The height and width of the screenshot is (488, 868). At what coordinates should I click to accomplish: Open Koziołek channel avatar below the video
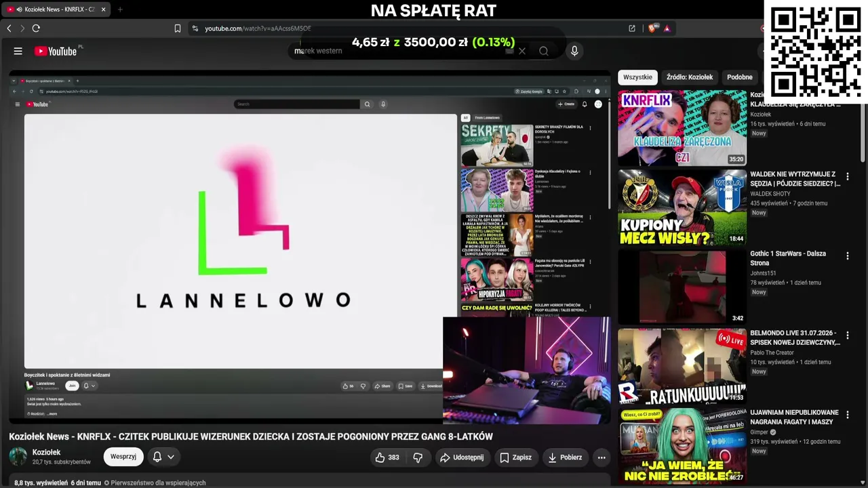click(18, 456)
